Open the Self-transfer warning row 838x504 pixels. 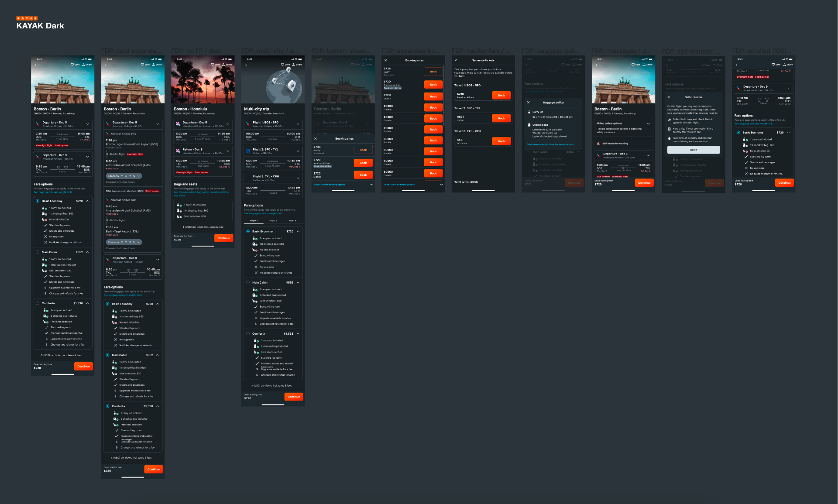(x=623, y=144)
